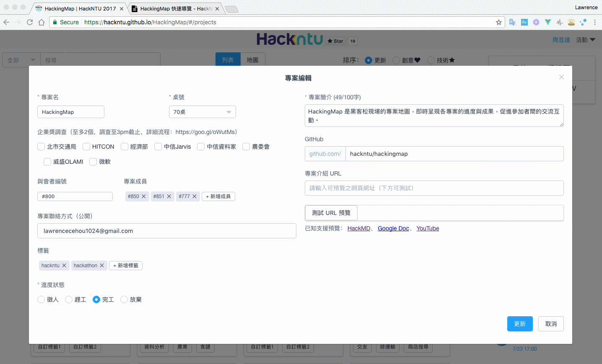The height and width of the screenshot is (364, 602).
Task: Check the HITCON checkbox
Action: click(86, 147)
